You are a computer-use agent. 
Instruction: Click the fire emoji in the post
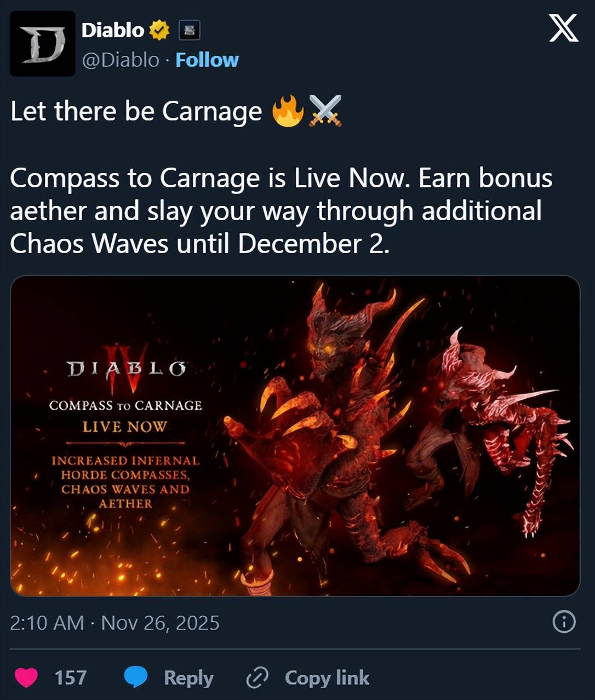tap(288, 111)
